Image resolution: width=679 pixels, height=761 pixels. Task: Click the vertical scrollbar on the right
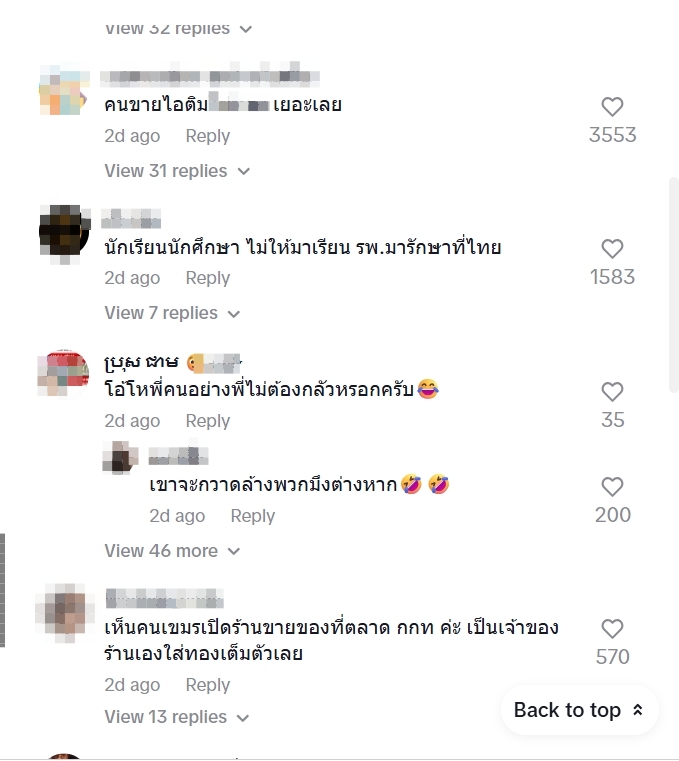pyautogui.click(x=674, y=285)
